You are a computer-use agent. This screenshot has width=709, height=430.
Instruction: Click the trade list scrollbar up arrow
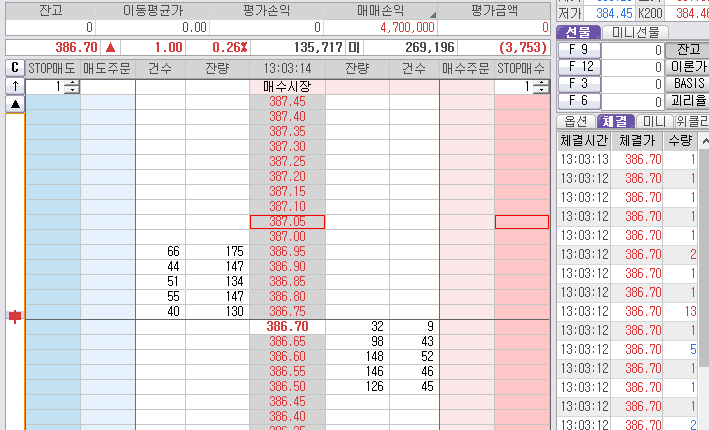click(704, 141)
